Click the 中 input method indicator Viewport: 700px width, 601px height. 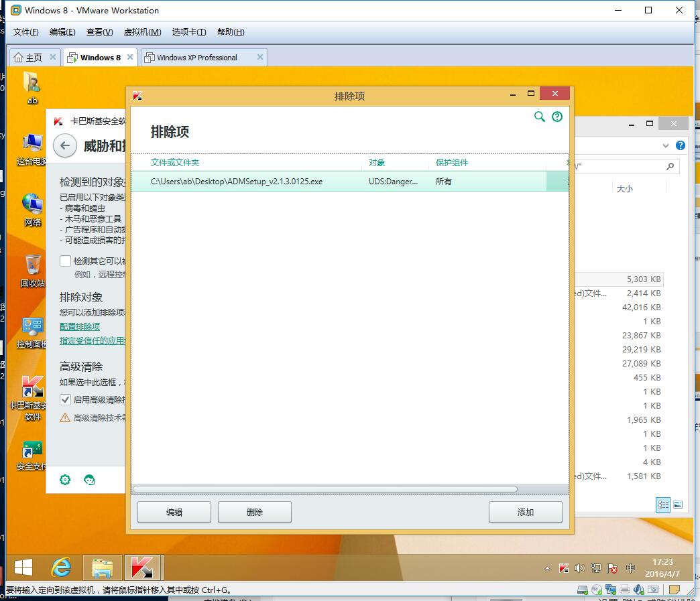click(630, 568)
